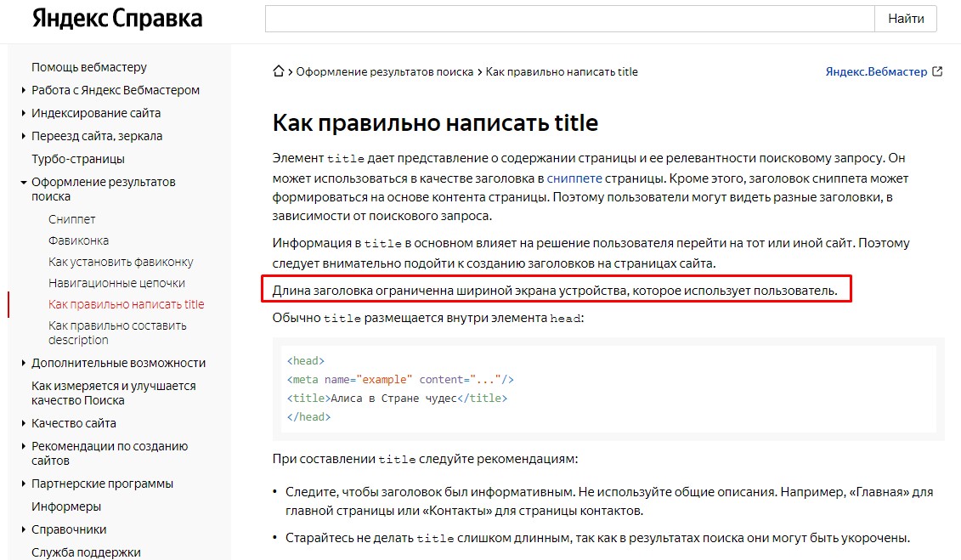Click the closing </head> code line

(x=308, y=416)
